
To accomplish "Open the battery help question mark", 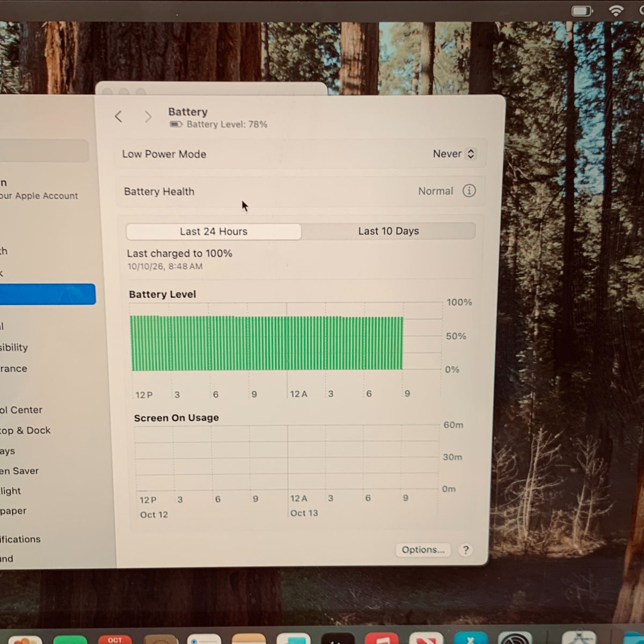I will tap(466, 550).
